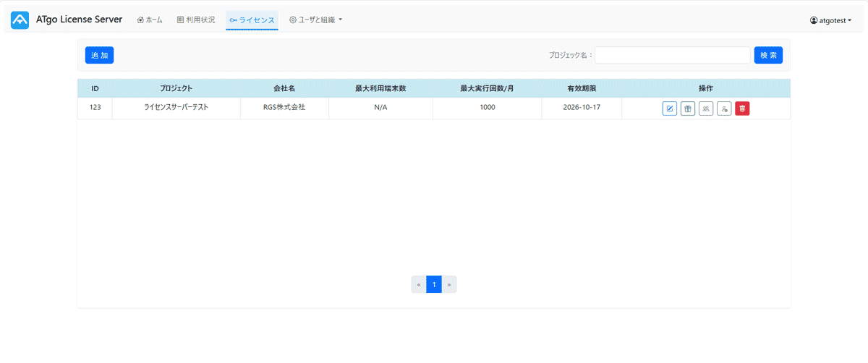Screen dimensions: 868x363
Task: Click the single user settings icon in row 123
Action: (724, 108)
